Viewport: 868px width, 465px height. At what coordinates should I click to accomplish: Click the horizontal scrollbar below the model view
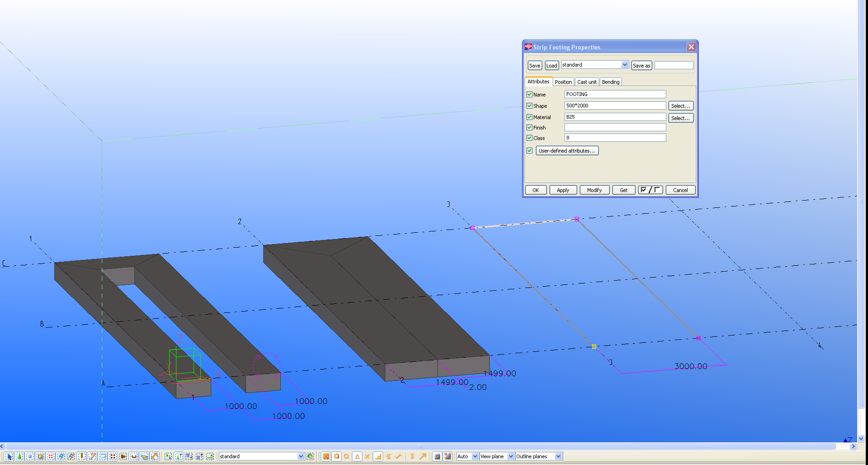(420, 446)
